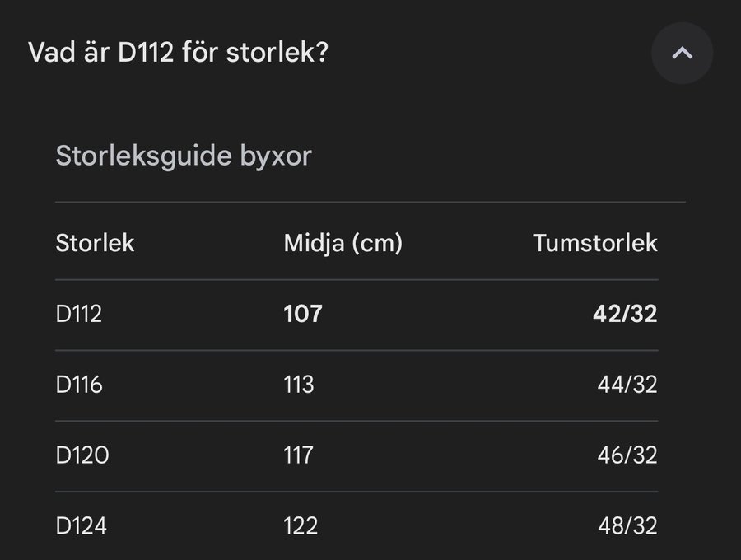Viewport: 741px width, 560px height.
Task: Select the bold inch size 42/32
Action: click(625, 314)
